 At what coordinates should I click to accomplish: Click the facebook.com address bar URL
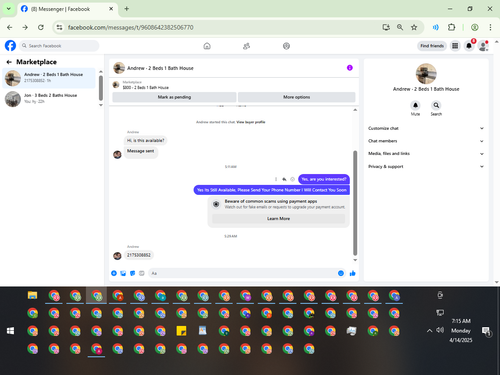tap(131, 27)
